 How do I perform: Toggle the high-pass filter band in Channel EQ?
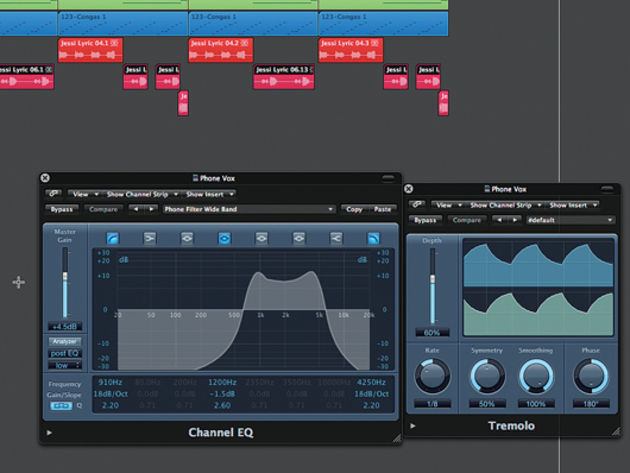112,239
